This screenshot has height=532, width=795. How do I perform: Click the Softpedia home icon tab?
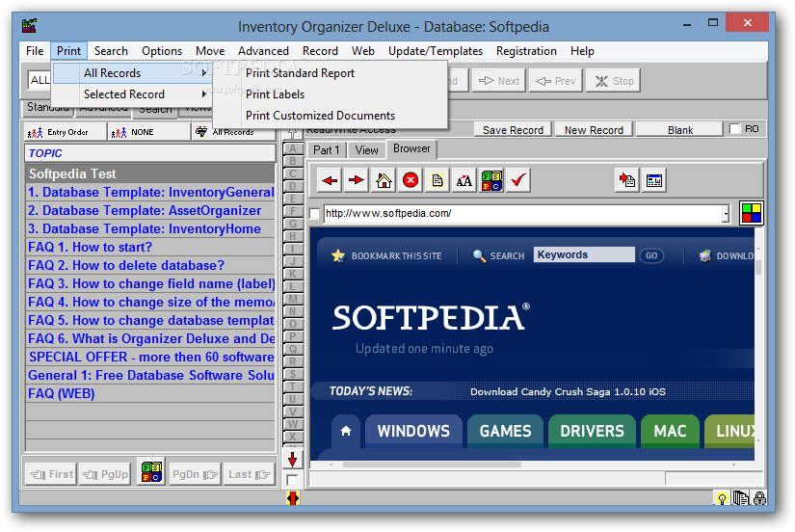click(346, 431)
